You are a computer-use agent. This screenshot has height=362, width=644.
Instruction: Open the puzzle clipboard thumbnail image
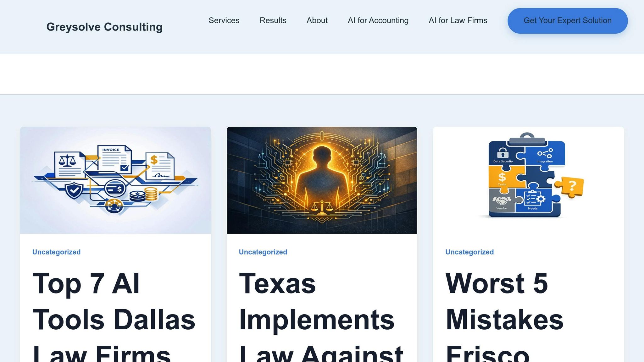[528, 180]
